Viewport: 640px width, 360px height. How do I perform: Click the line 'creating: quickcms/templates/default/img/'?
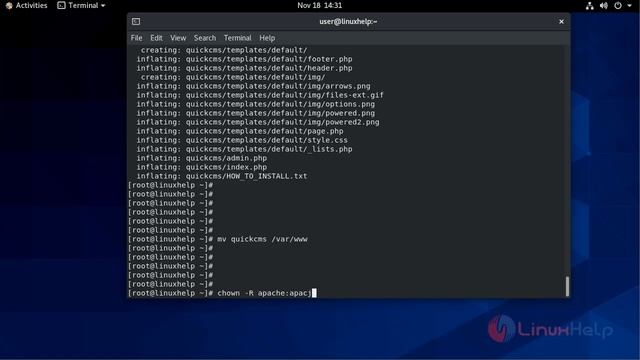pyautogui.click(x=233, y=78)
